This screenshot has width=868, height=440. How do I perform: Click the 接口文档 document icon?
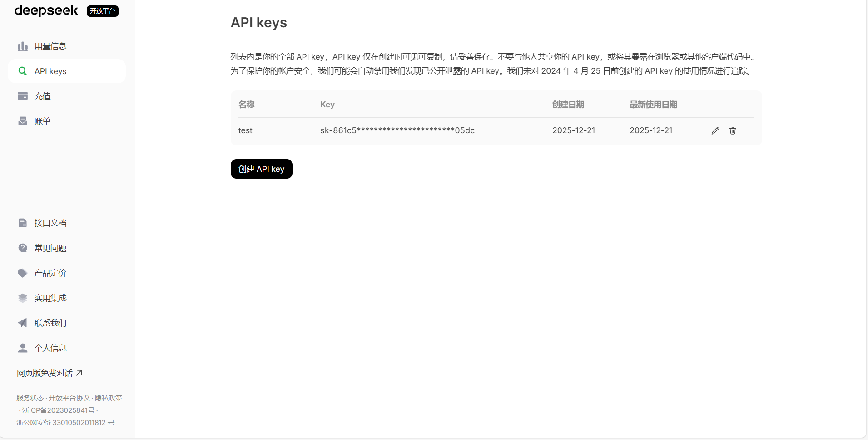coord(23,223)
